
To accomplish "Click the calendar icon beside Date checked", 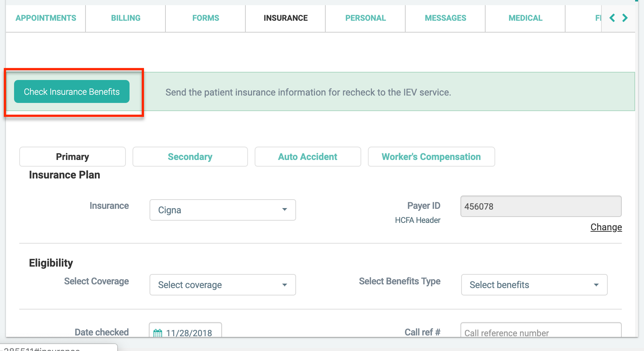I will pos(158,333).
